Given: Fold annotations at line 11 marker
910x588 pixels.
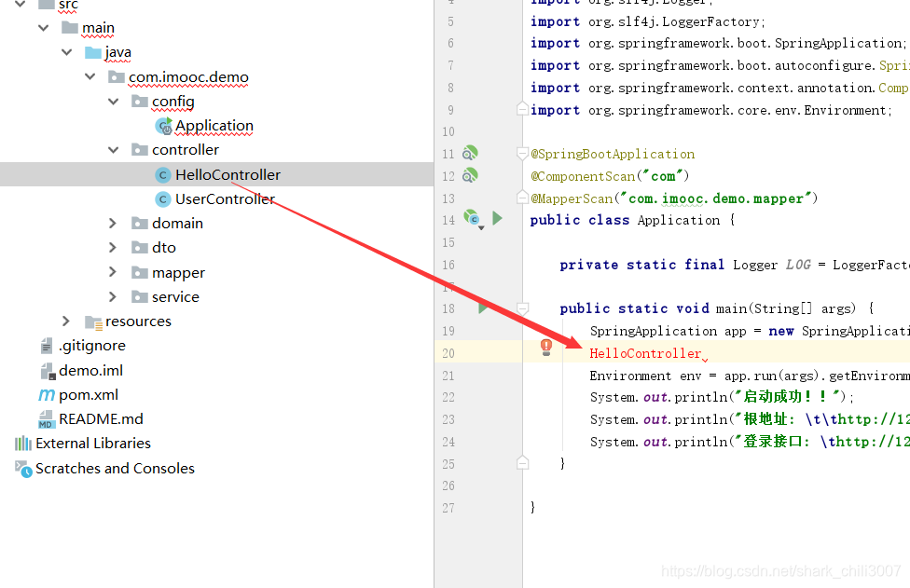Looking at the screenshot, I should (x=522, y=153).
